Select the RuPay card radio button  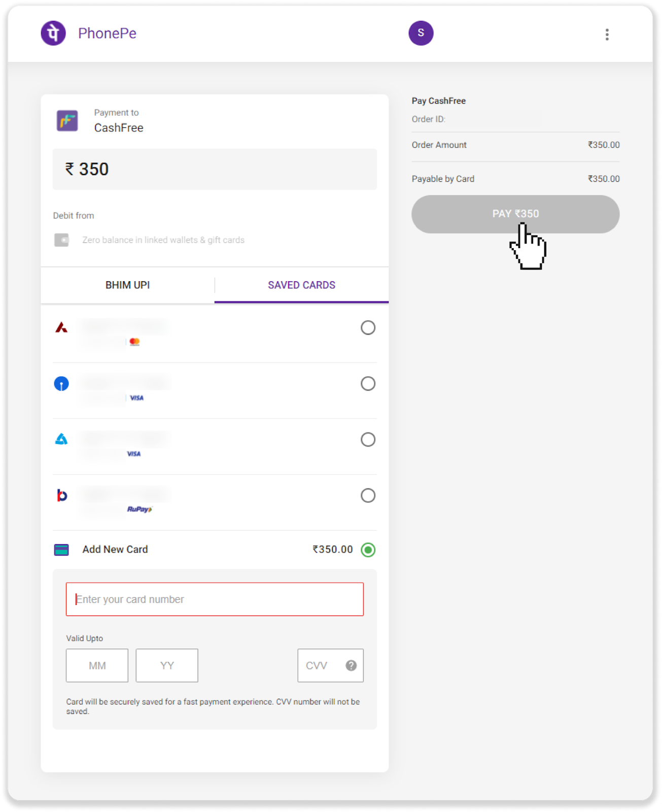click(368, 495)
